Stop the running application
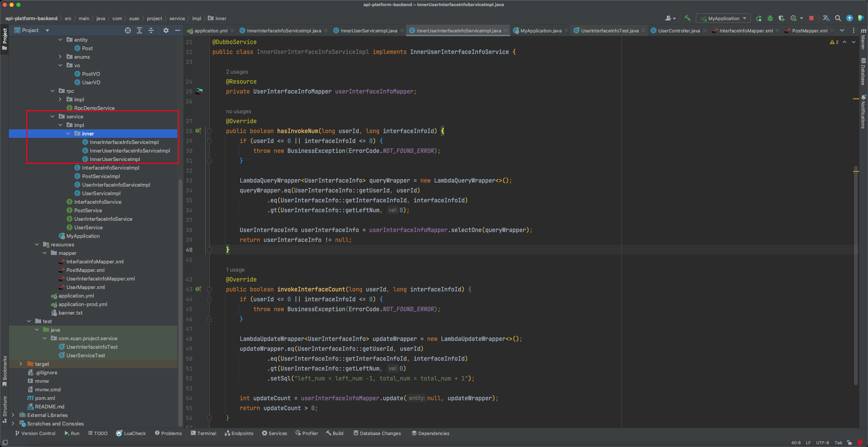The height and width of the screenshot is (447, 868). click(x=811, y=18)
